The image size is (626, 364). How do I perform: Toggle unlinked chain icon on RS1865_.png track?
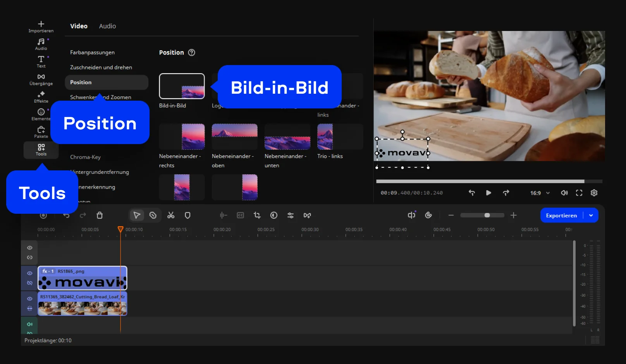(30, 283)
